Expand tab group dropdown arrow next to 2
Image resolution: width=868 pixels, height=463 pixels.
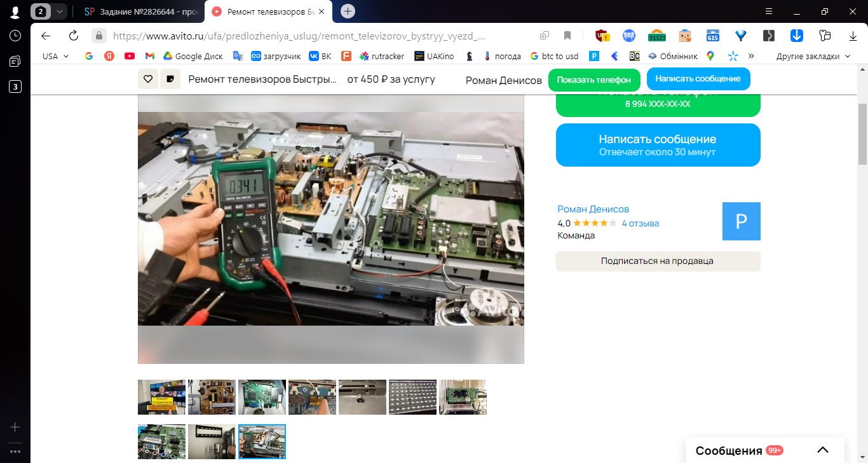point(60,11)
